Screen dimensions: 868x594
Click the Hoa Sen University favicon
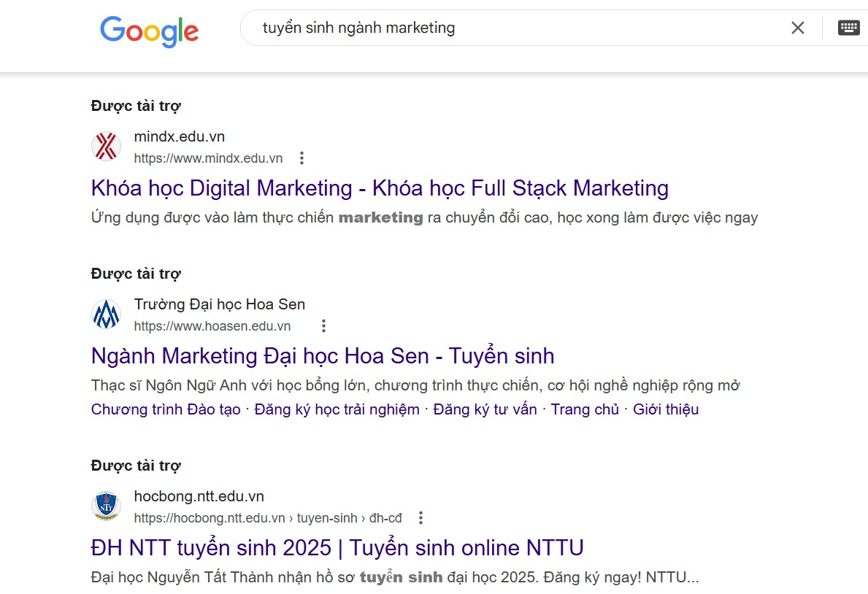pyautogui.click(x=106, y=314)
